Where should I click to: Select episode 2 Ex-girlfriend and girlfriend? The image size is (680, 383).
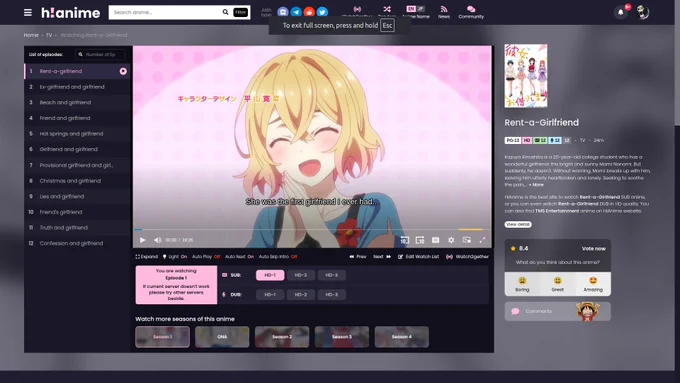(x=77, y=87)
